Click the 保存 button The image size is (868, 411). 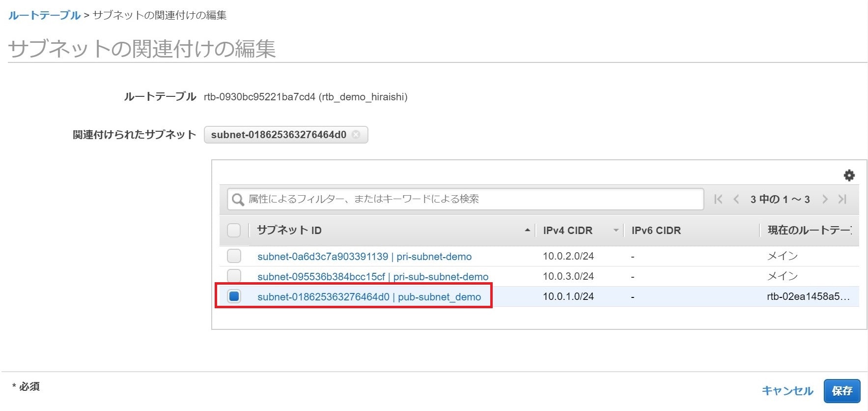pyautogui.click(x=842, y=391)
